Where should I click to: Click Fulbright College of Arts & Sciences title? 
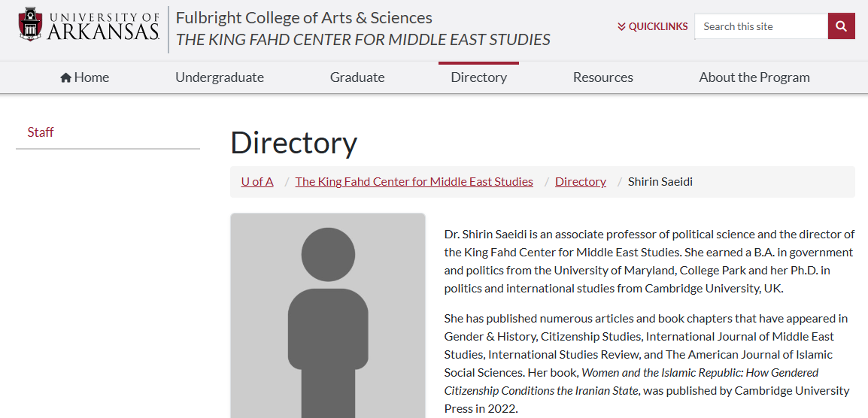coord(304,18)
